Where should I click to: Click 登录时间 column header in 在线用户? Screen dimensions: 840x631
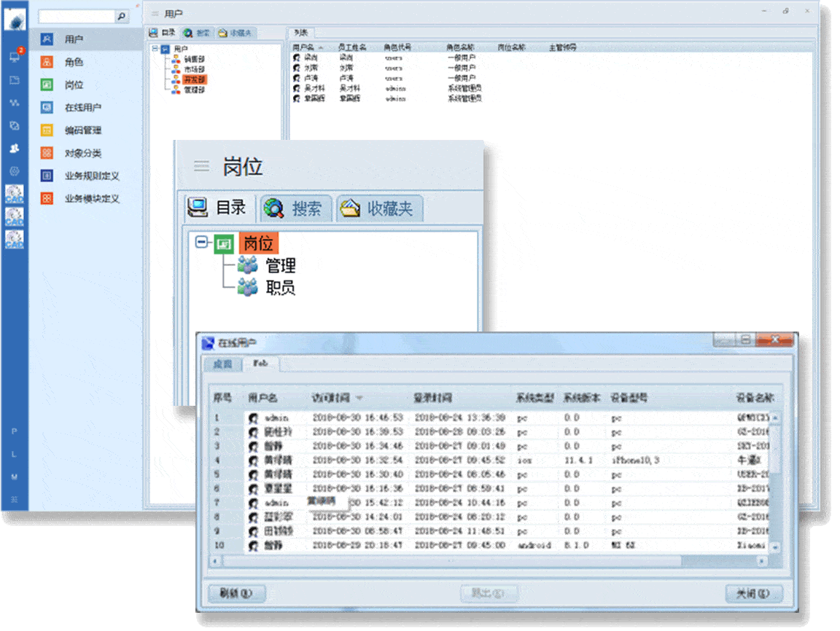click(x=432, y=398)
